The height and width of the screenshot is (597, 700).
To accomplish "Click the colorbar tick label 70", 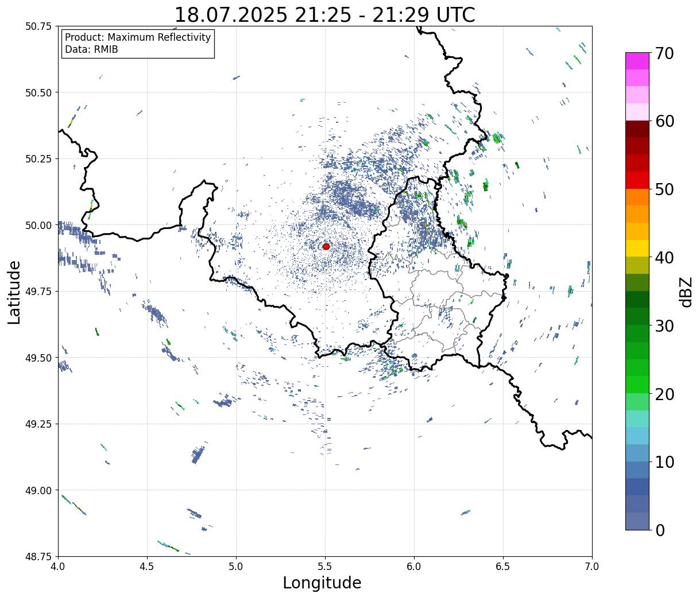I will click(664, 53).
